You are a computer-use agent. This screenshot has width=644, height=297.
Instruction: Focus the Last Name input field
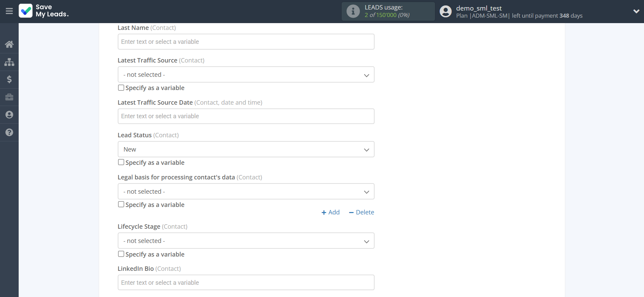(x=246, y=42)
